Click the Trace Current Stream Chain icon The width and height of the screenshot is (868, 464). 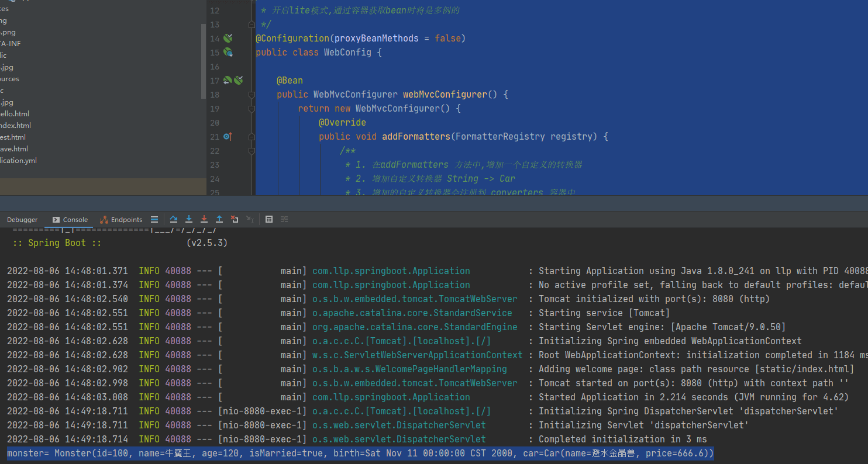(284, 219)
